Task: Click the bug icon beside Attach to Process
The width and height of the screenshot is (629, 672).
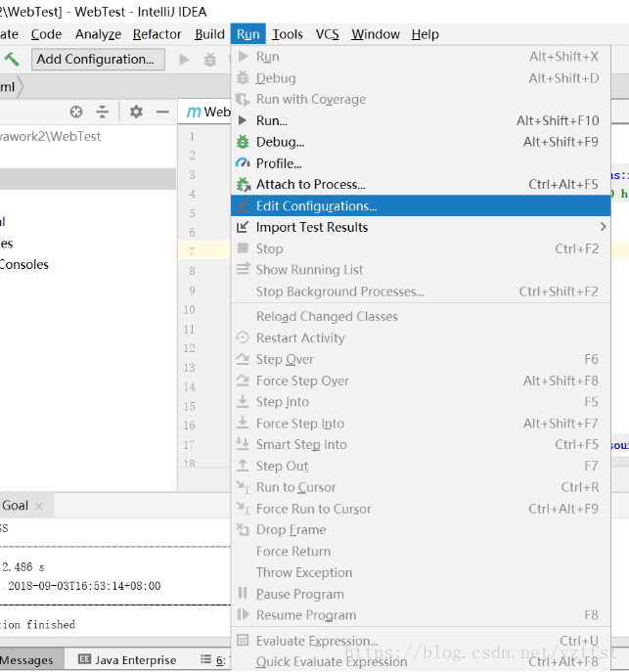Action: tap(243, 185)
